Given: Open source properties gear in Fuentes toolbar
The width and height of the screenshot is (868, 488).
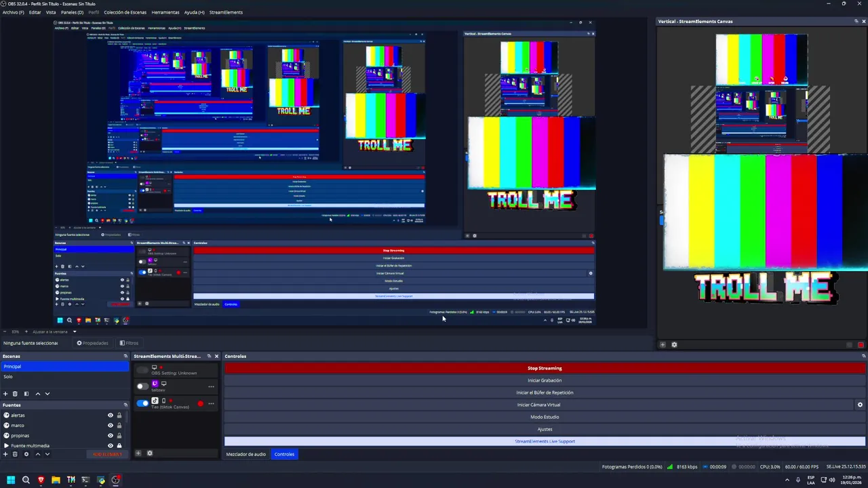Looking at the screenshot, I should pyautogui.click(x=26, y=454).
